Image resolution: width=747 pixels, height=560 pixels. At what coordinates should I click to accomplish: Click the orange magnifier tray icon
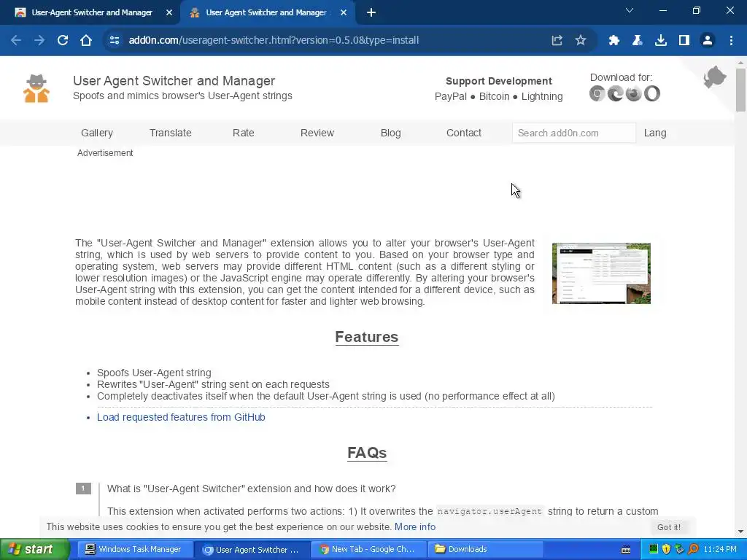click(x=693, y=550)
